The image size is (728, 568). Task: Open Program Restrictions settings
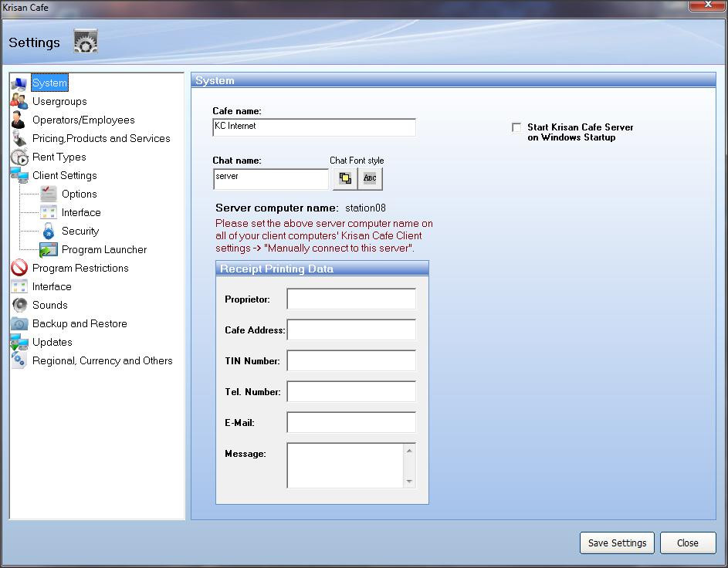[x=80, y=269]
